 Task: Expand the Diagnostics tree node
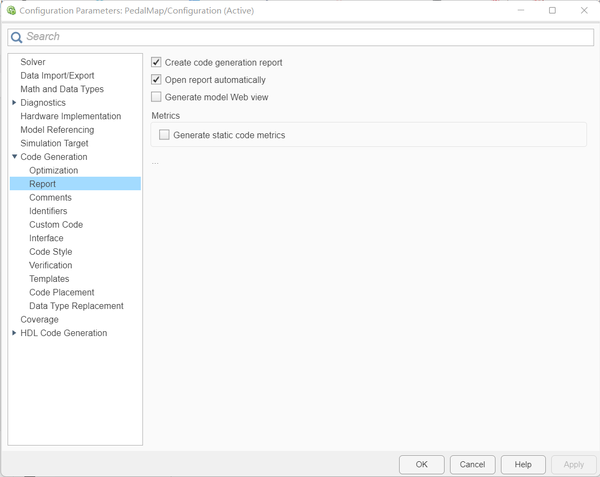point(14,103)
